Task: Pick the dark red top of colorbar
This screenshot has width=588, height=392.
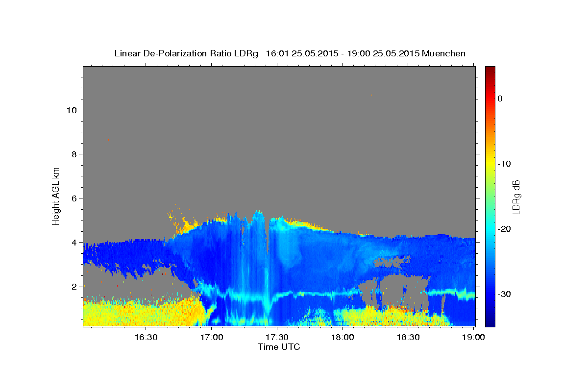Action: point(490,70)
